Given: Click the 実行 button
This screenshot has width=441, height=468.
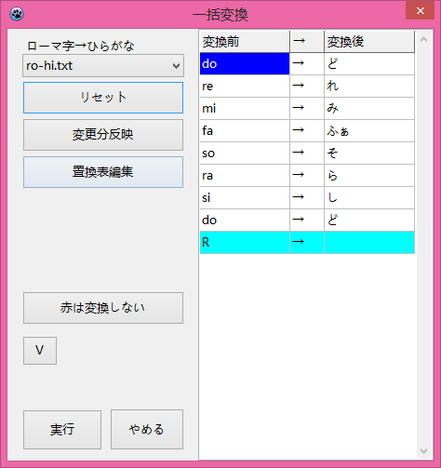Looking at the screenshot, I should click(62, 429).
